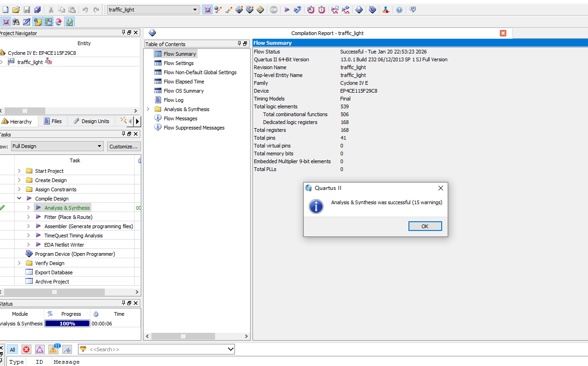Collapse the Compile Design task group

[x=19, y=199]
